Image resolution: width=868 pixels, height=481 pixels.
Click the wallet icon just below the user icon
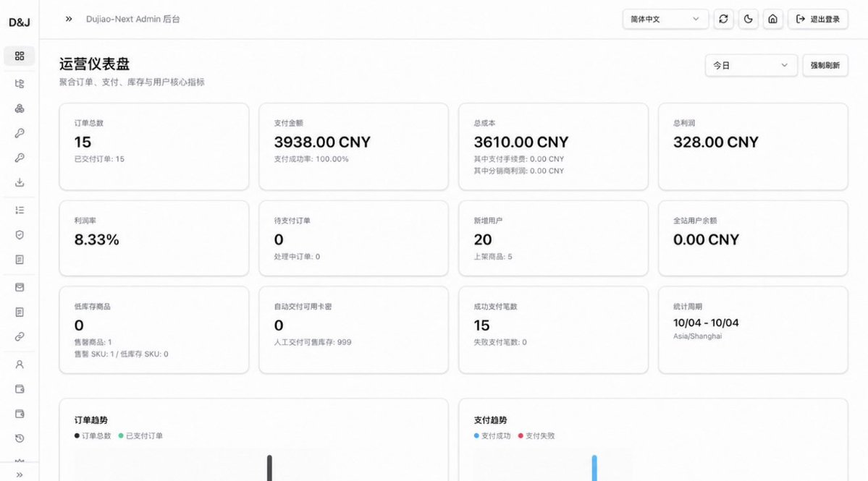[20, 389]
